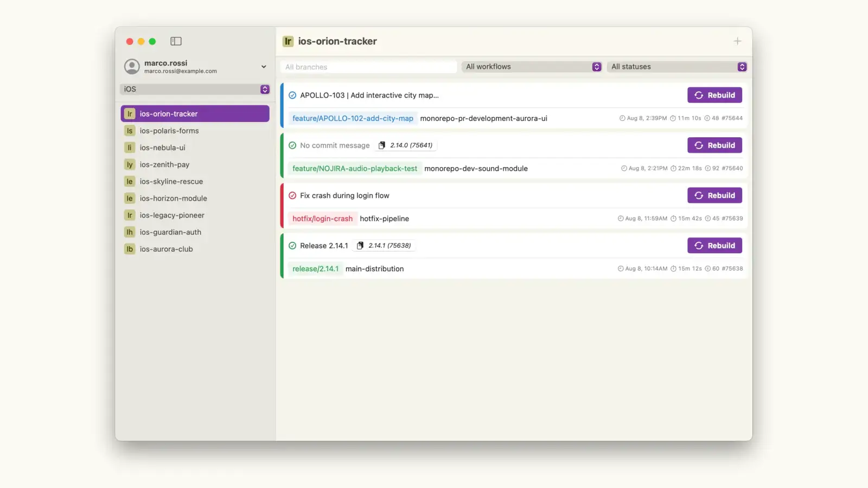
Task: Click build number #75644
Action: 732,118
